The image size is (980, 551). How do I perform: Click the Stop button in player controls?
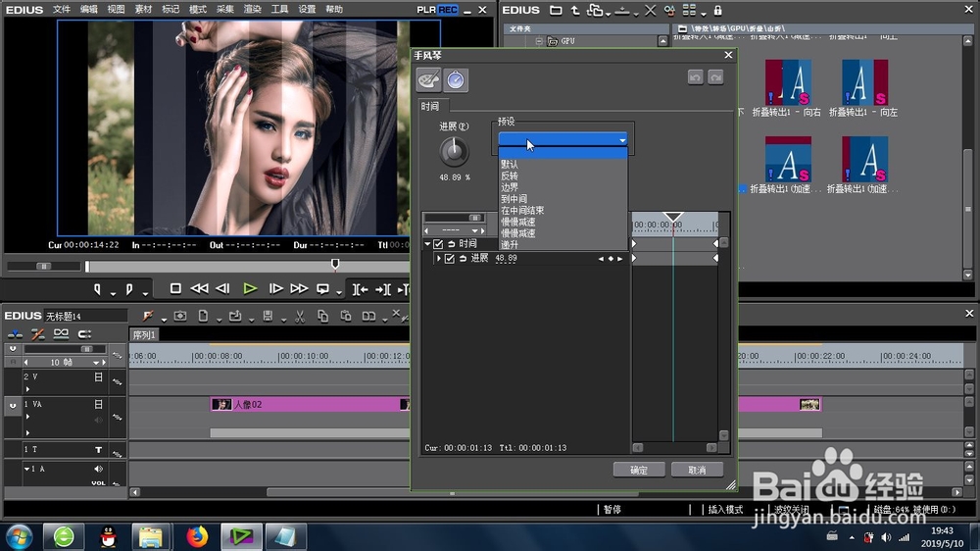pos(175,288)
